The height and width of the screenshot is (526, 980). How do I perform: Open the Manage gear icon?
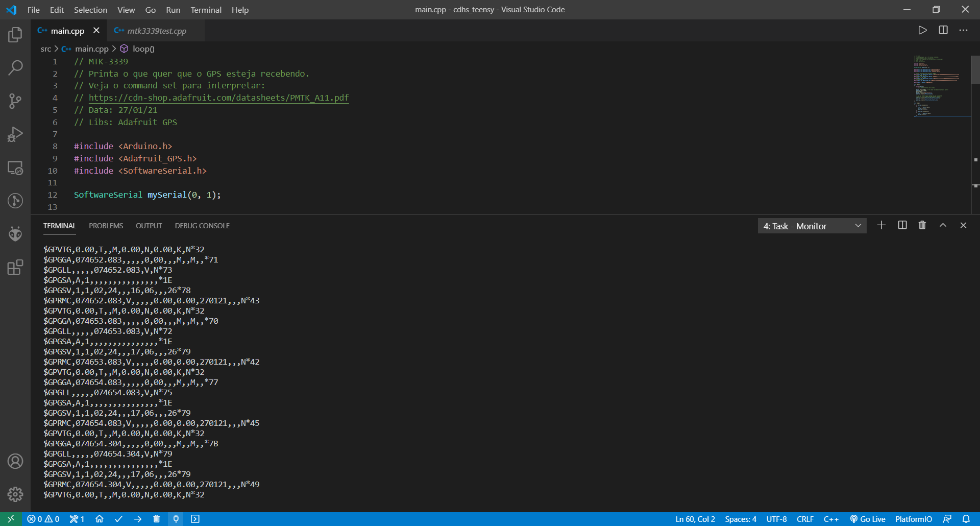pos(15,494)
